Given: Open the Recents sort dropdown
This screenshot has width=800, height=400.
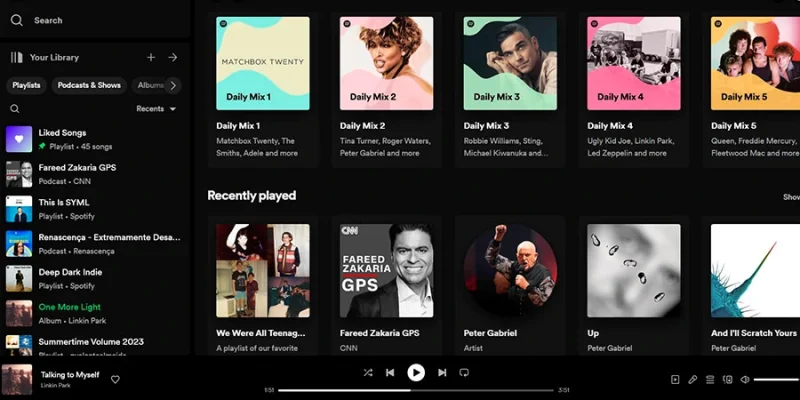Looking at the screenshot, I should coord(156,109).
